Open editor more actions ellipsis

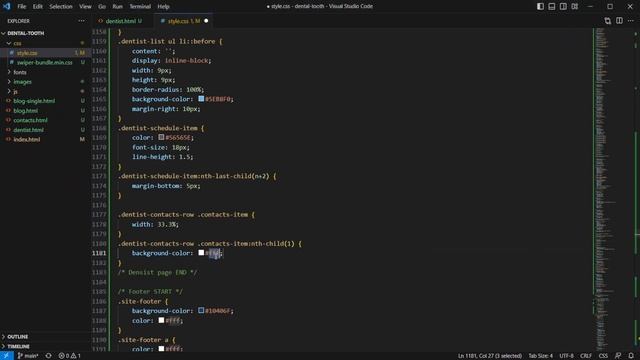click(631, 21)
